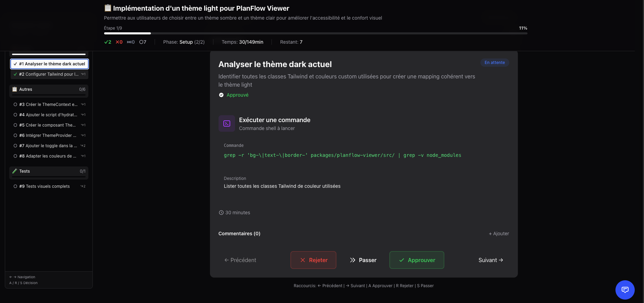Select step #1 Analyser le thème dark actuel

coord(49,64)
